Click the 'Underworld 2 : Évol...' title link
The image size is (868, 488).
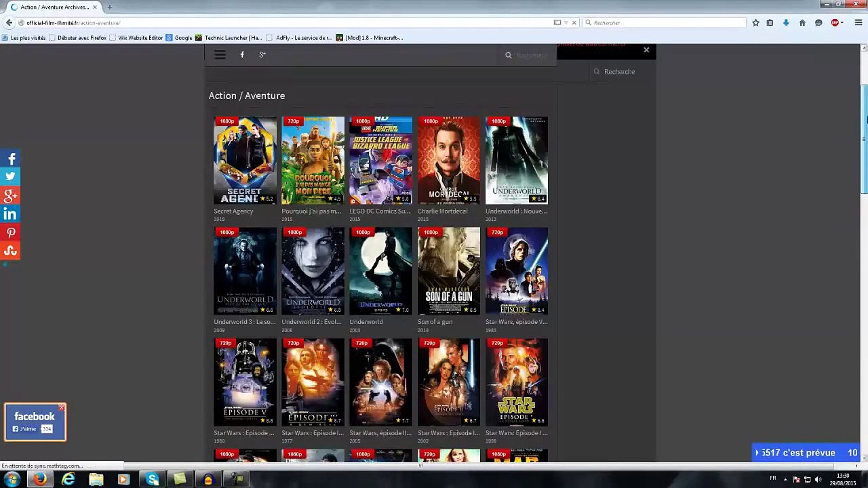[312, 322]
